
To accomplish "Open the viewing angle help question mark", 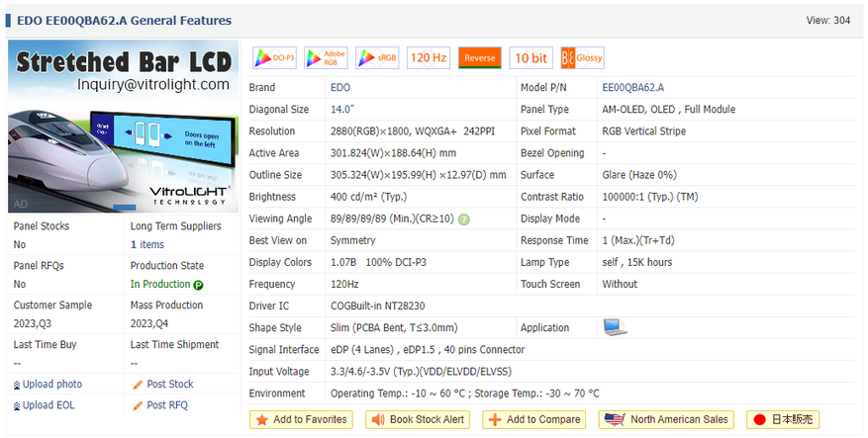I will (464, 219).
